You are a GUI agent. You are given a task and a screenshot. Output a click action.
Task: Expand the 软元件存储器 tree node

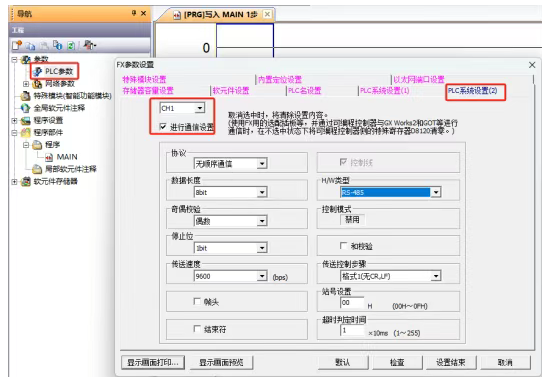click(14, 182)
